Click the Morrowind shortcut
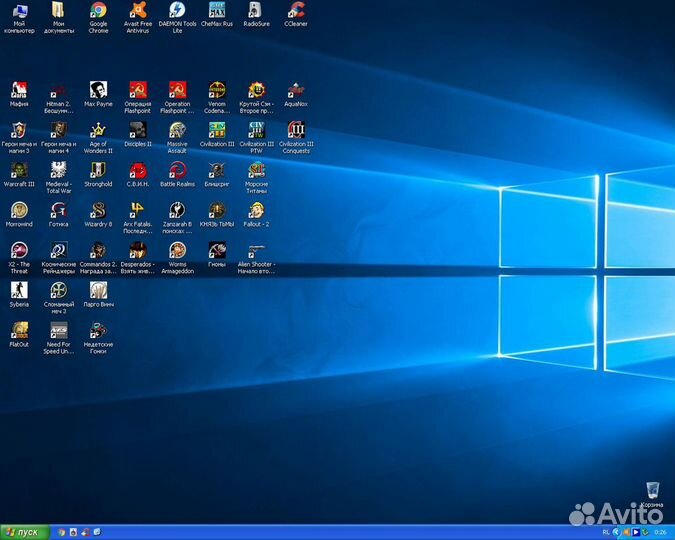675x540 pixels. pos(19,215)
